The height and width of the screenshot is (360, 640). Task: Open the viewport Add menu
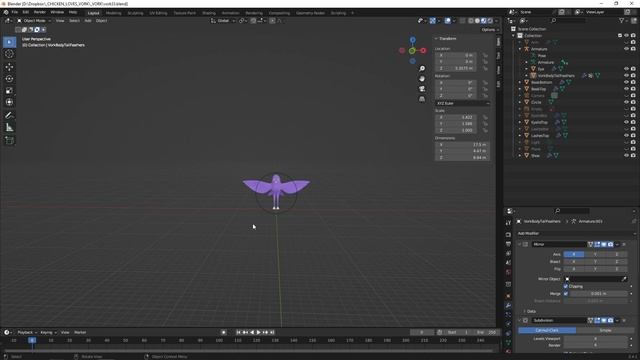[x=88, y=20]
